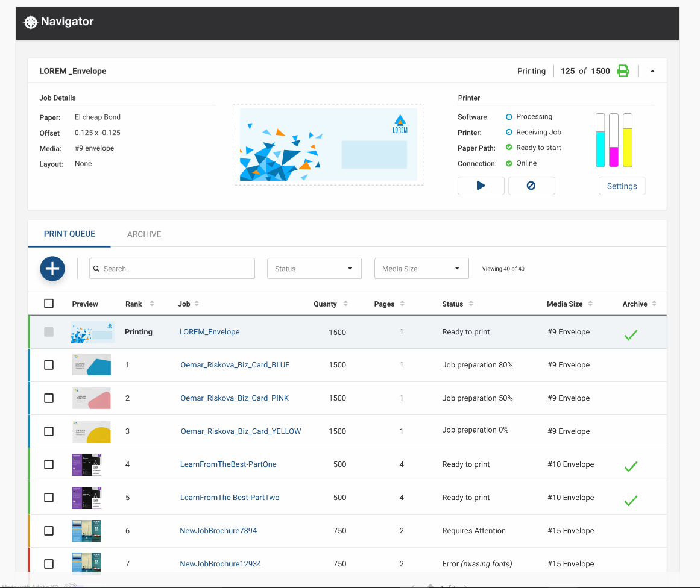Image resolution: width=700 pixels, height=588 pixels.
Task: Check the box for Oemar_Riskova_Biz_Card_BLUE row
Action: [49, 365]
